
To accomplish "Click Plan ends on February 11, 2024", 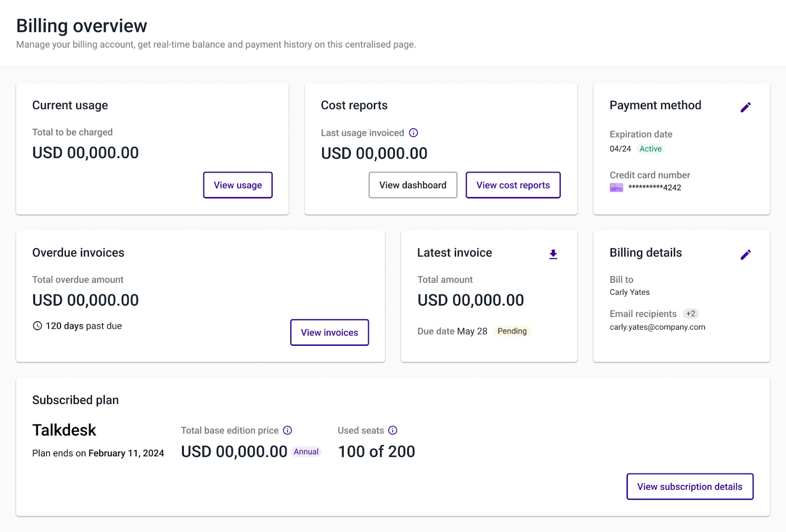I will coord(98,453).
